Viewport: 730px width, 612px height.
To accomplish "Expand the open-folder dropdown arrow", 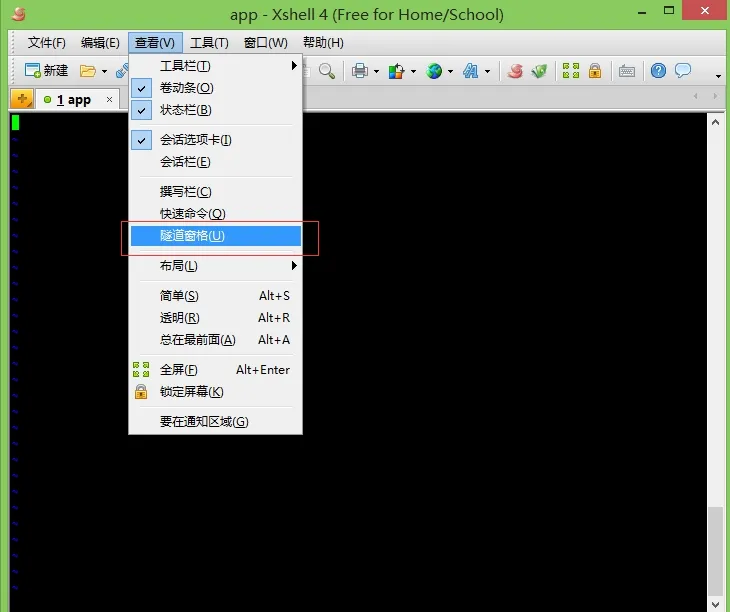I will (104, 72).
